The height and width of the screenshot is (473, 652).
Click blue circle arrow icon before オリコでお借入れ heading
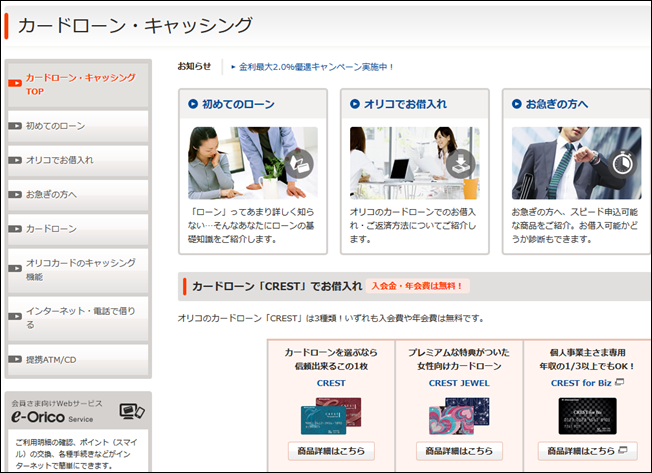[355, 104]
